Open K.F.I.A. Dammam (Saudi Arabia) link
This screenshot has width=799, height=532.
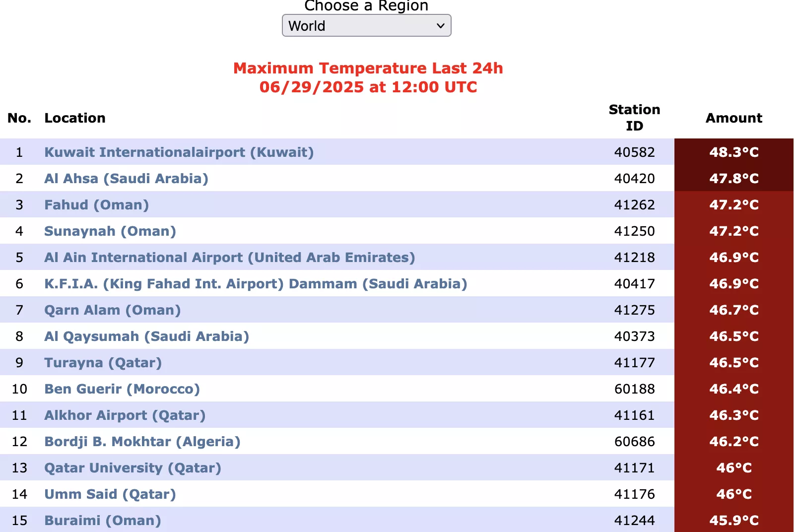pyautogui.click(x=256, y=283)
